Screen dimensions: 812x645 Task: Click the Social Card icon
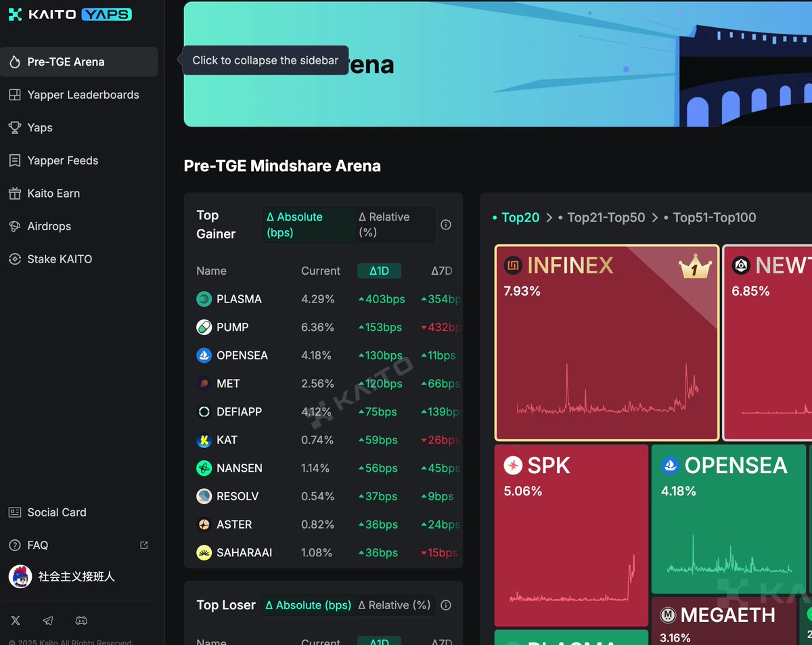pyautogui.click(x=15, y=512)
